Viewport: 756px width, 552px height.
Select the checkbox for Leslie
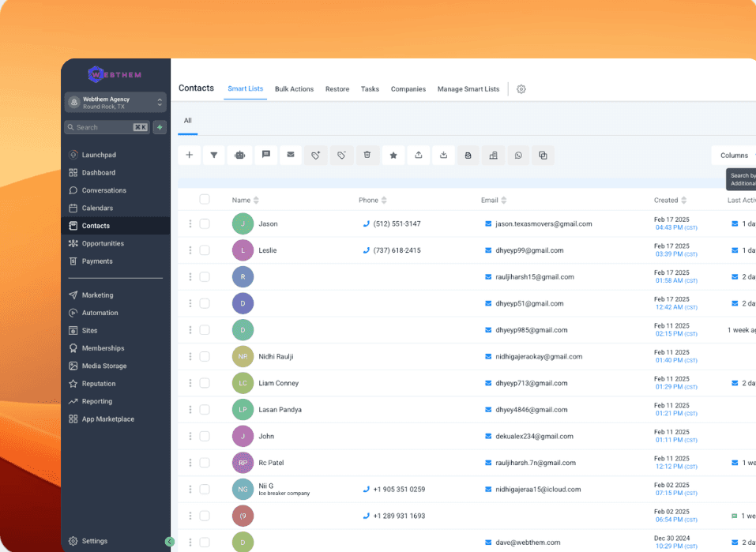[x=205, y=250]
